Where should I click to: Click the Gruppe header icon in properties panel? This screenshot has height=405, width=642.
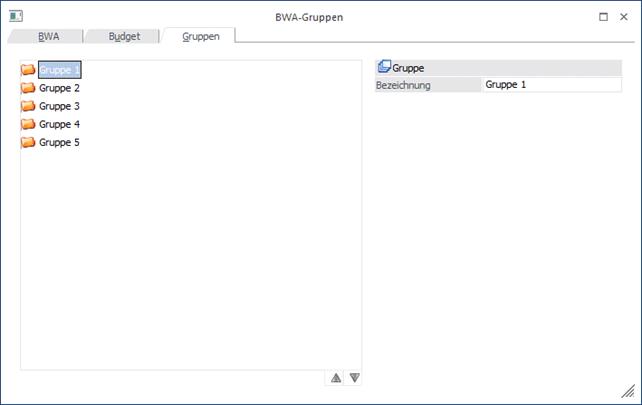[384, 68]
